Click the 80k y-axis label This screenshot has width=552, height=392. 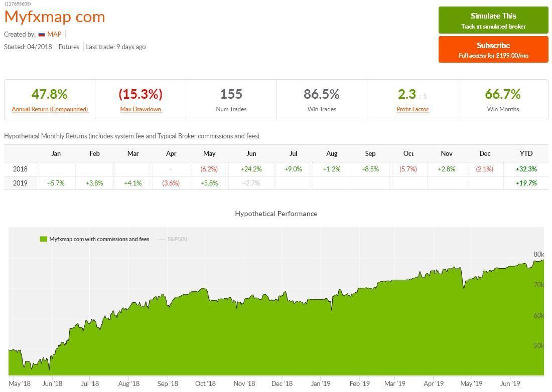[538, 254]
